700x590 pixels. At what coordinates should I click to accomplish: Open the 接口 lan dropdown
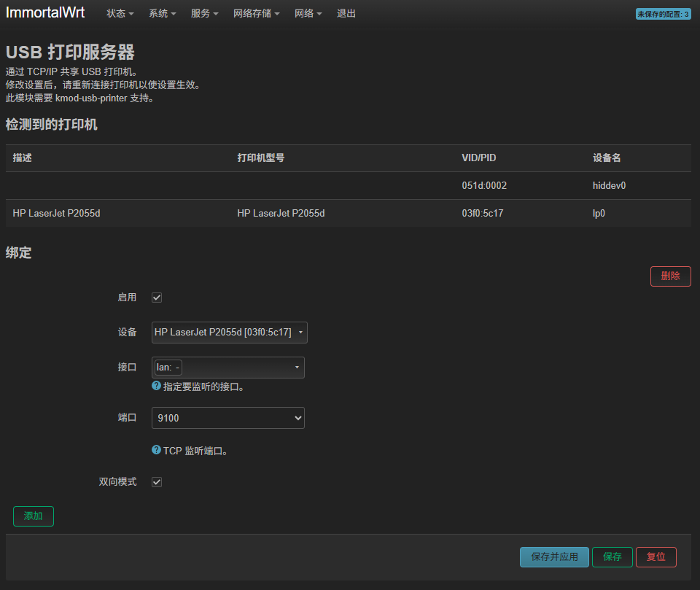[228, 368]
